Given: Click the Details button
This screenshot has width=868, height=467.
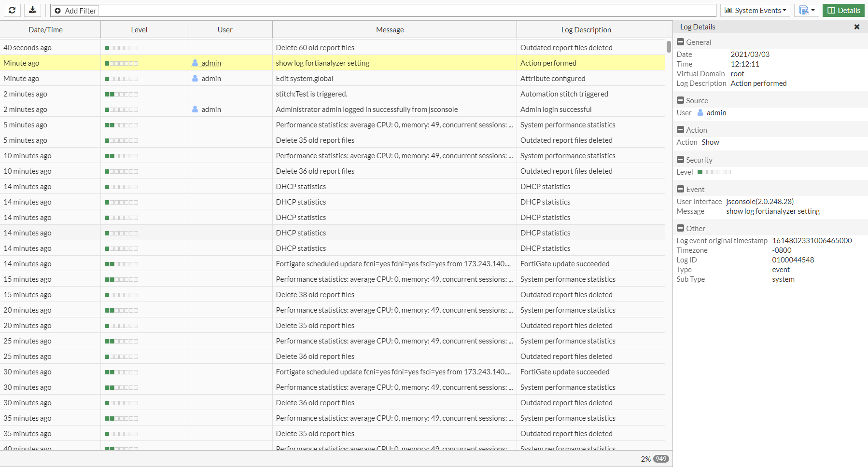Looking at the screenshot, I should point(843,10).
